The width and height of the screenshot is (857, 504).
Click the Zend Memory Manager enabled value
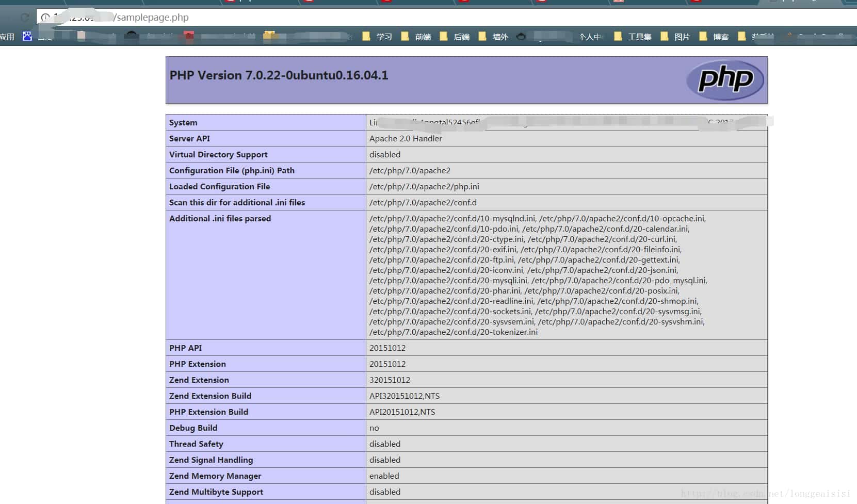pyautogui.click(x=384, y=476)
